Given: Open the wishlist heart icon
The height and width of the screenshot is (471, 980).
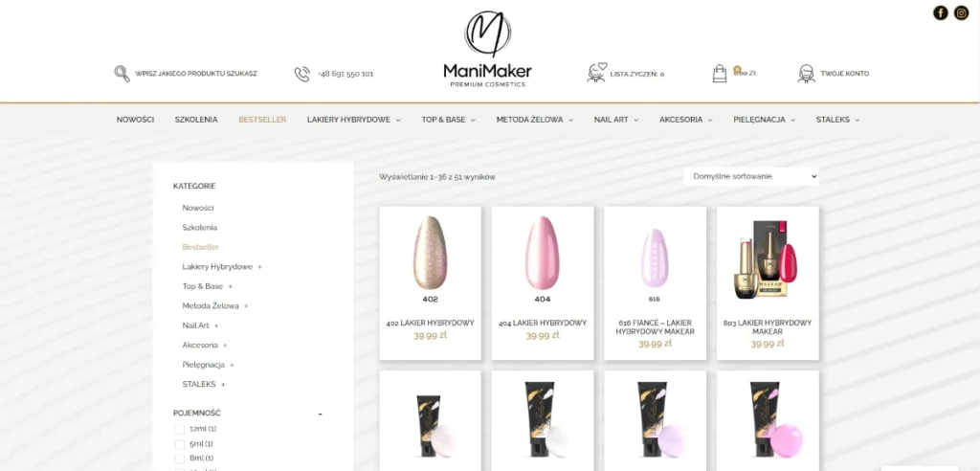Looking at the screenshot, I should click(596, 73).
